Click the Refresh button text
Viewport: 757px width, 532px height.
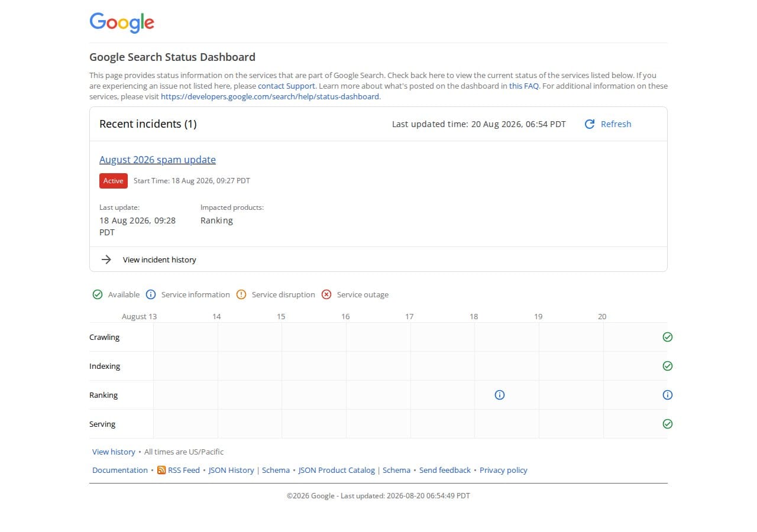616,124
